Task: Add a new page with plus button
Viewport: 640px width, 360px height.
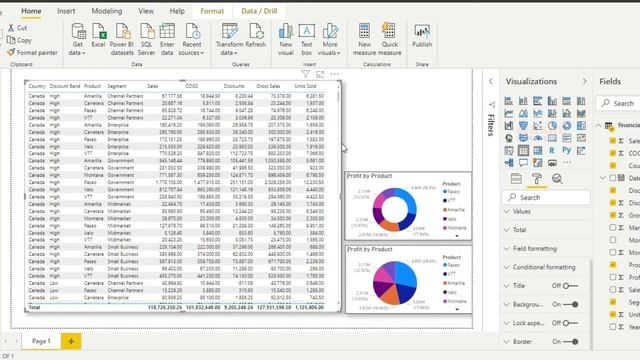Action: [x=71, y=341]
